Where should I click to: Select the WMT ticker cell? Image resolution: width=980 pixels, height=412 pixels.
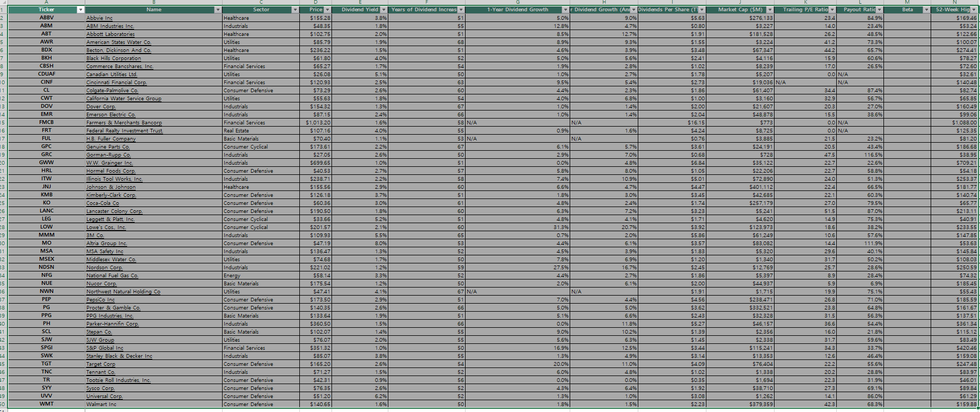tap(46, 404)
